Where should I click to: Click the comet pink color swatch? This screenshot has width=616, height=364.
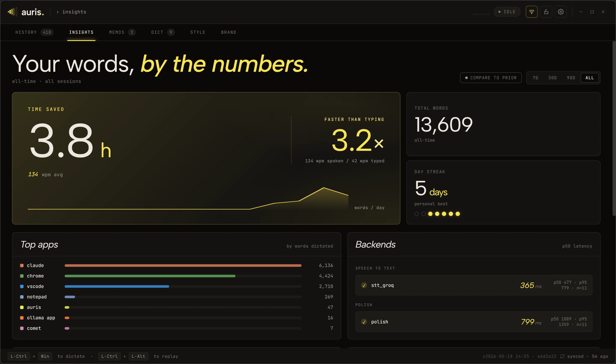(x=22, y=328)
